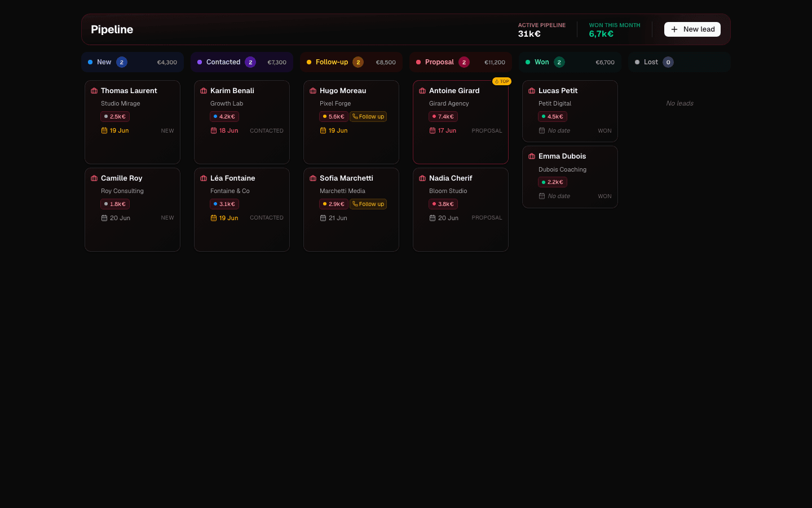
Task: Click the briefcase icon on Nadia Cherif card
Action: [422, 178]
